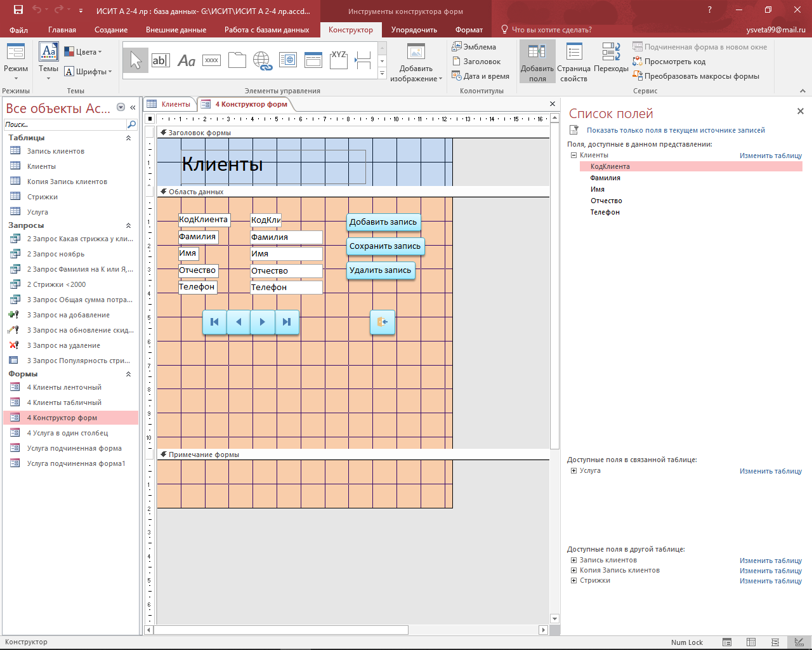Click the Tab control tool

[x=237, y=60]
